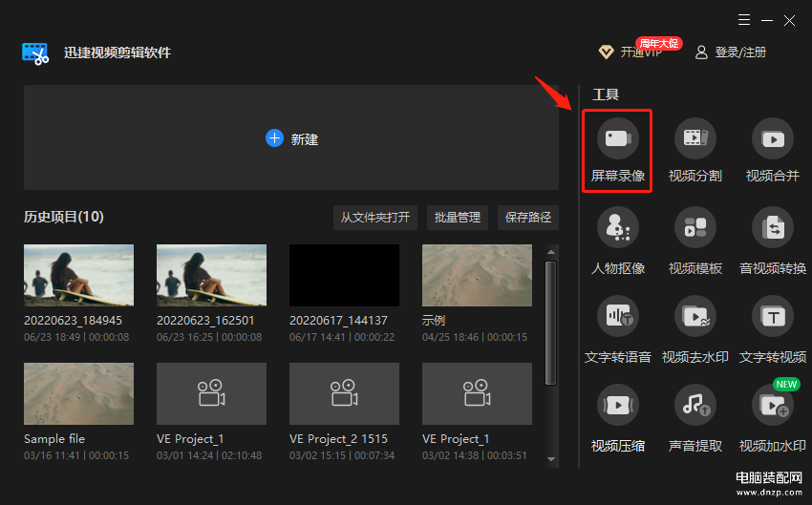This screenshot has height=505, width=812.
Task: Open project thumbnail 20220623_184945
Action: tap(78, 275)
